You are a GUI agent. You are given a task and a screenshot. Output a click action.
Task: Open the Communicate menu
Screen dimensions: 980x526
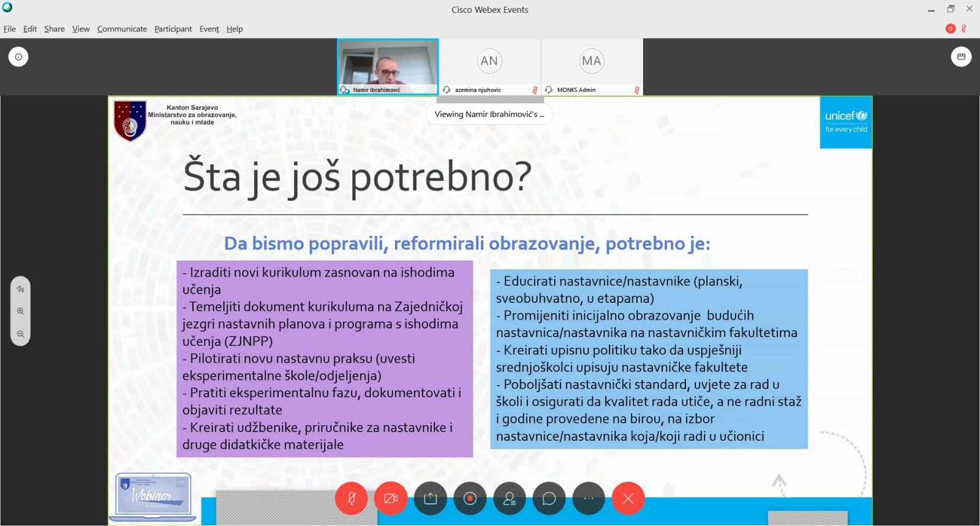coord(122,29)
